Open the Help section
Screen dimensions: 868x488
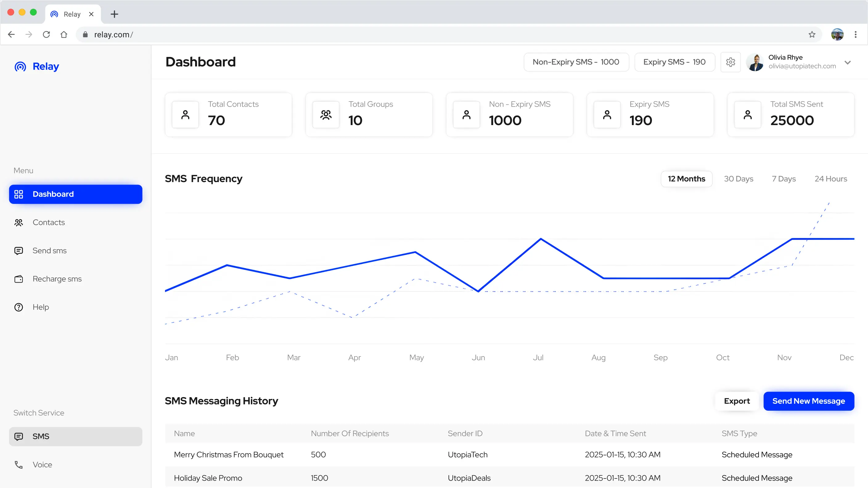(41, 307)
